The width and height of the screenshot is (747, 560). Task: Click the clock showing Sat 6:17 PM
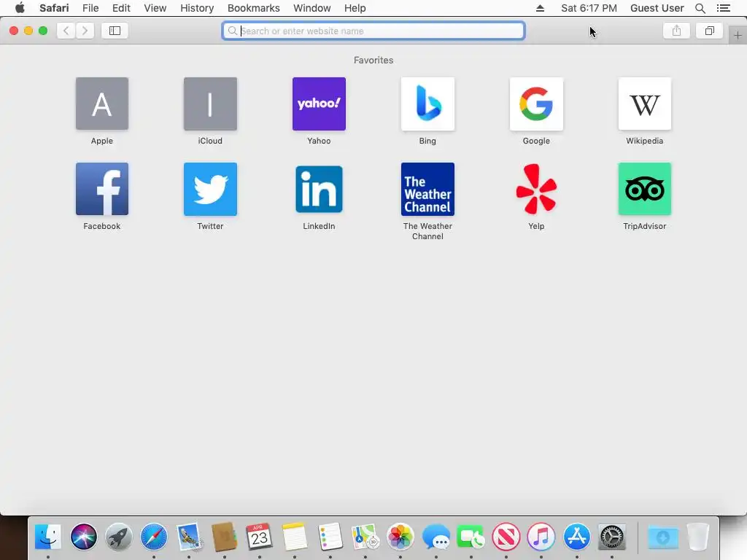point(589,8)
